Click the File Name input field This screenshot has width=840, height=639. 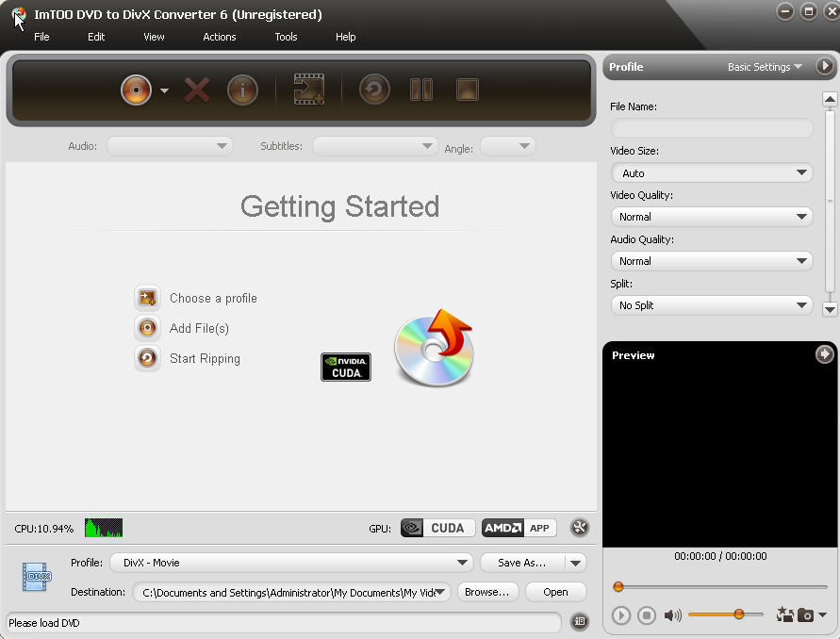712,128
